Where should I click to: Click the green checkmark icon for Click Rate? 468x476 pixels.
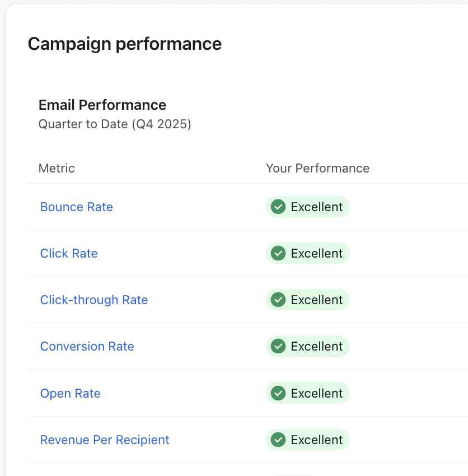[x=278, y=253]
